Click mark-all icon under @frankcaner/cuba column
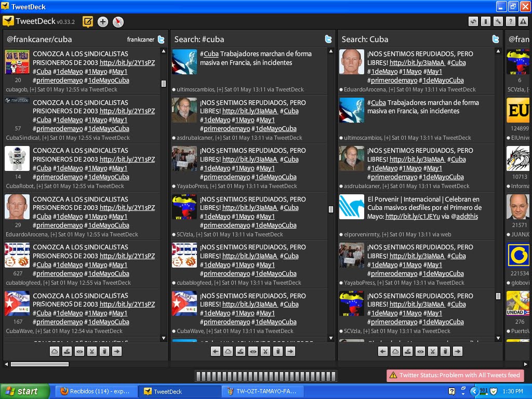The width and height of the screenshot is (532, 399). pos(67,352)
